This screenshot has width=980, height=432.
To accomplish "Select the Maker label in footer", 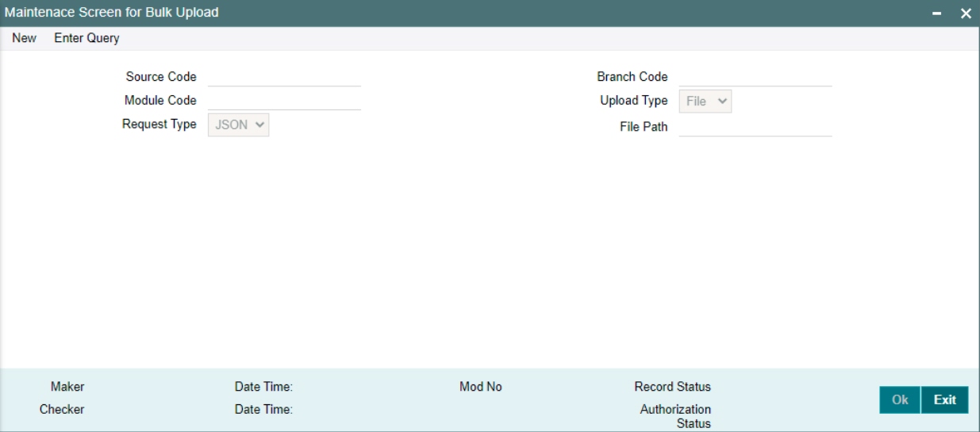I will tap(67, 387).
